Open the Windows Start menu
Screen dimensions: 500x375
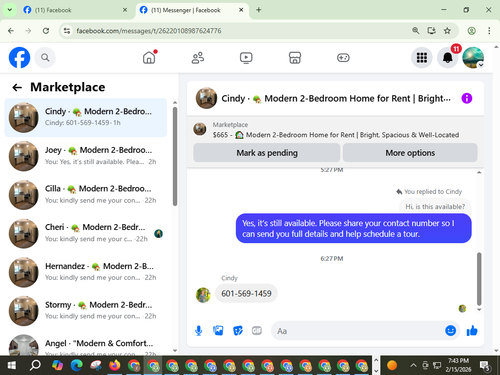pyautogui.click(x=11, y=366)
